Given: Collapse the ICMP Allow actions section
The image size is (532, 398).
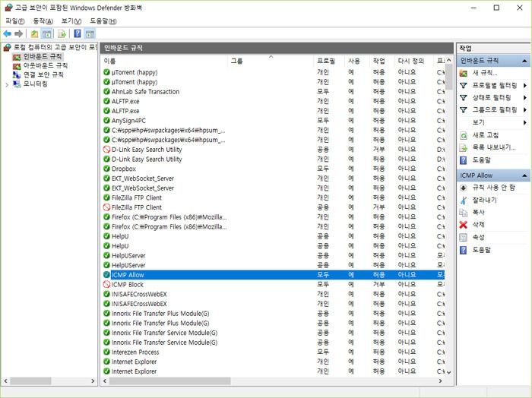Looking at the screenshot, I should click(524, 175).
